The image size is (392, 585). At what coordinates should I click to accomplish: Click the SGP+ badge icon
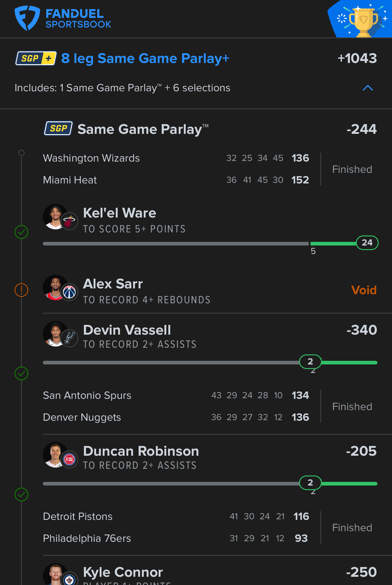pyautogui.click(x=36, y=58)
